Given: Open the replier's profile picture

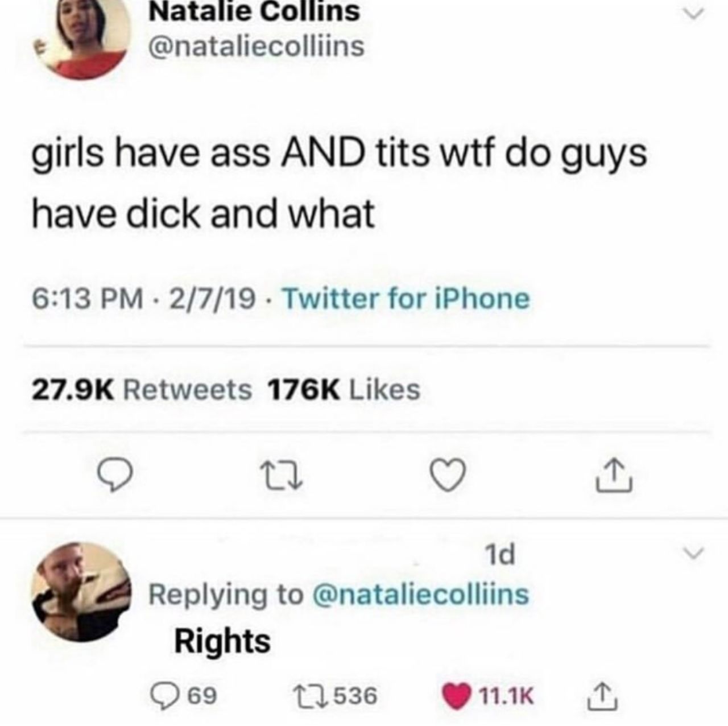Looking at the screenshot, I should tap(81, 592).
